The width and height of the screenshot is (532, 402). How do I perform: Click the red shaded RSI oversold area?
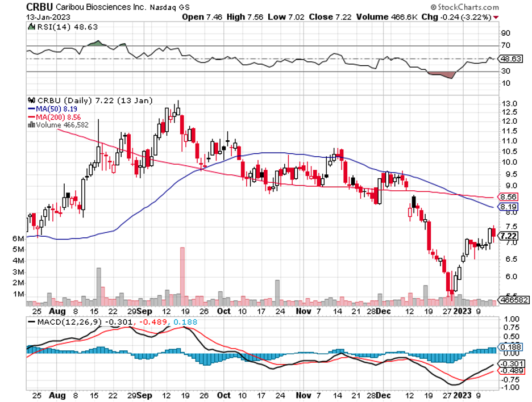443,74
